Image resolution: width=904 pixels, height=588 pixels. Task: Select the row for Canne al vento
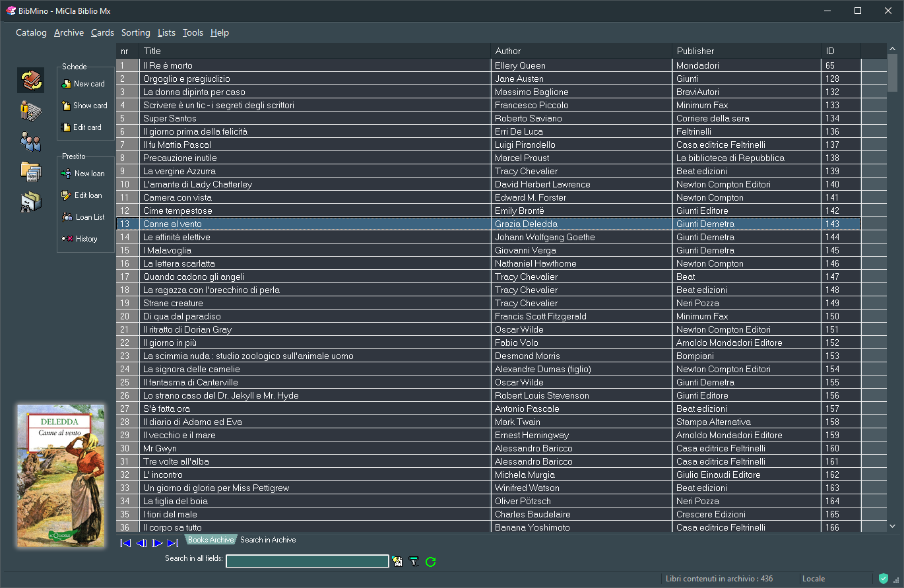pyautogui.click(x=264, y=224)
